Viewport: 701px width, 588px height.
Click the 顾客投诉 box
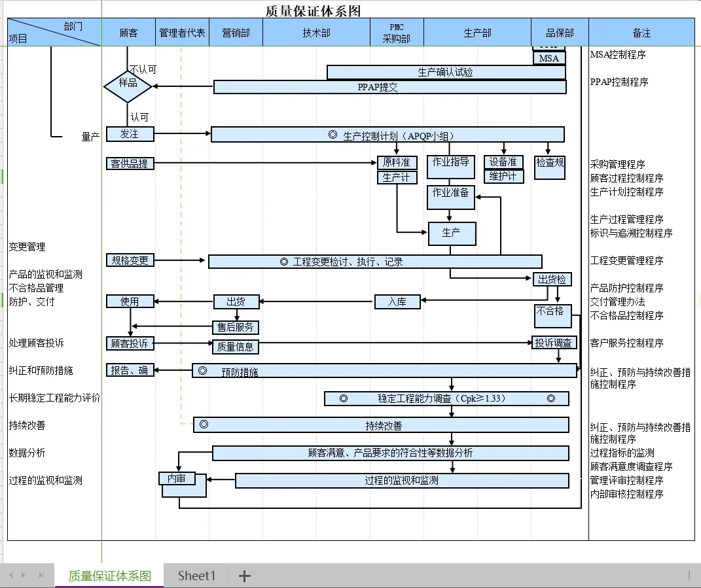click(130, 343)
